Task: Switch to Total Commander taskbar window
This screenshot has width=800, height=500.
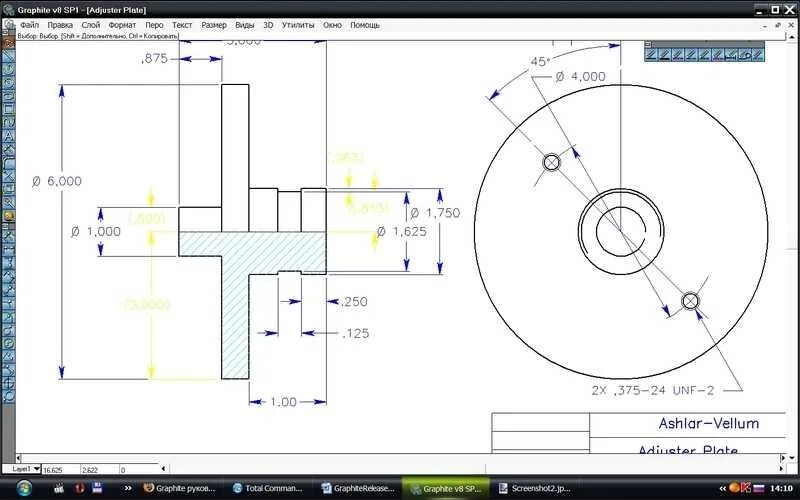Action: pyautogui.click(x=268, y=488)
